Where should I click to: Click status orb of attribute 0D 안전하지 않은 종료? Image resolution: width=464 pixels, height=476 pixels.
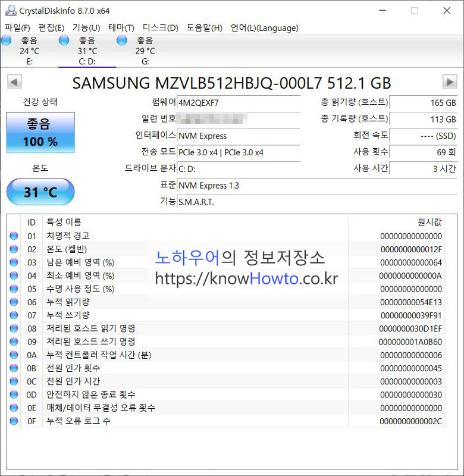tap(14, 394)
